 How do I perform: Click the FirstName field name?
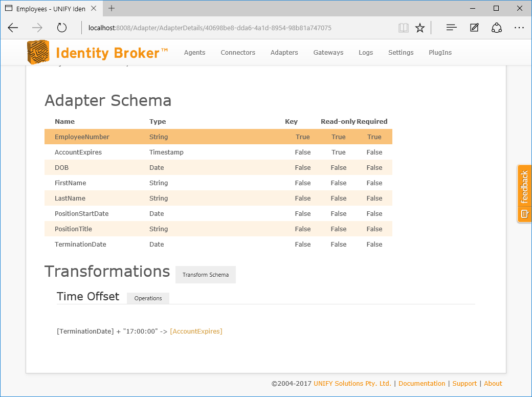pos(70,183)
